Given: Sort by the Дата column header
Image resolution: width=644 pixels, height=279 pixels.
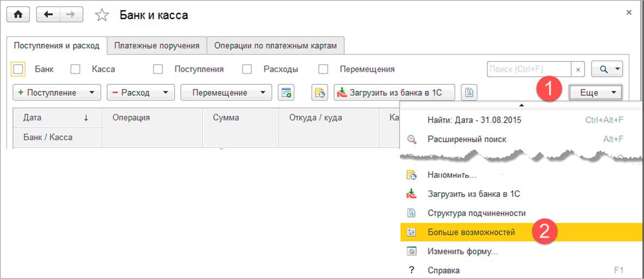Looking at the screenshot, I should click(x=33, y=117).
